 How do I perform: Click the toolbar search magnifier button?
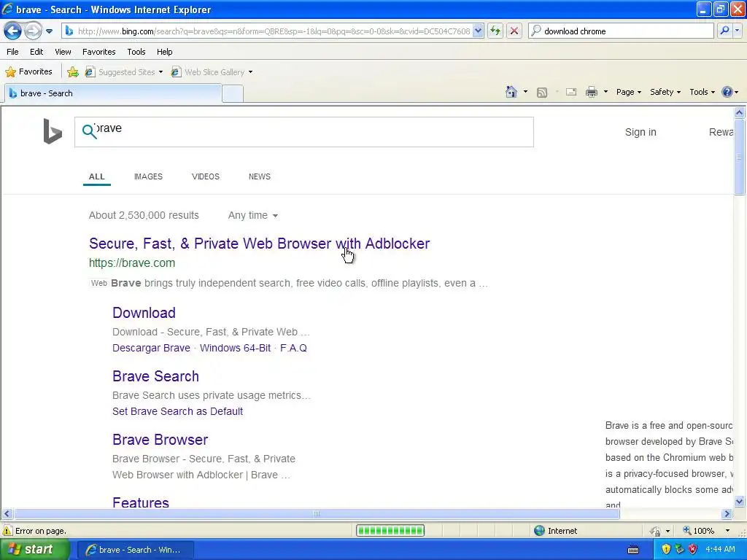(x=724, y=31)
